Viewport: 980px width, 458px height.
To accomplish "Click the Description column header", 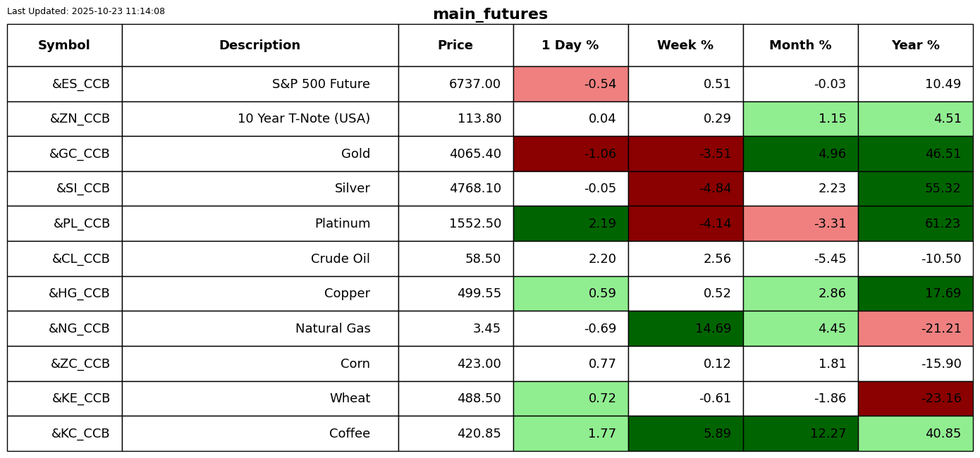I will click(x=259, y=46).
